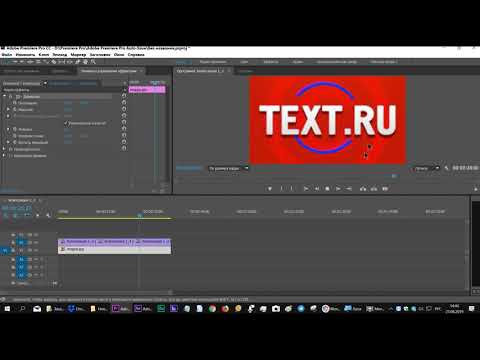Mark in point in Program monitor
The image size is (480, 360).
point(281,189)
